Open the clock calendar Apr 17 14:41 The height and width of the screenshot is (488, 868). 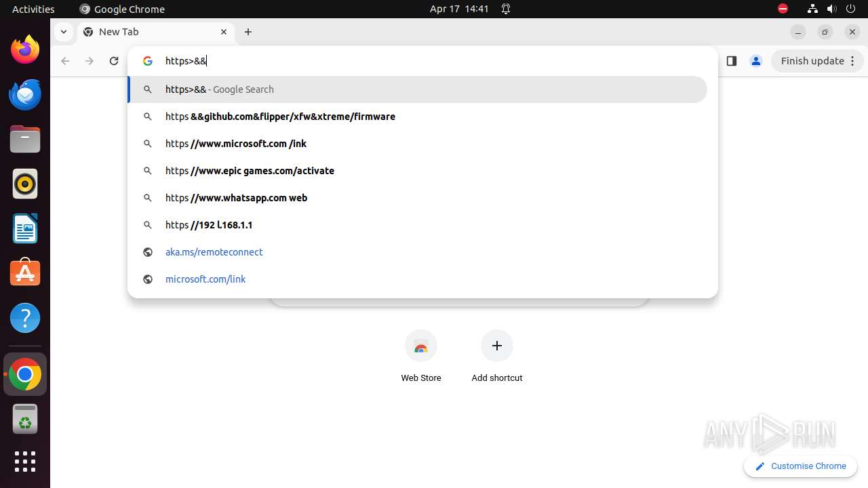point(459,9)
